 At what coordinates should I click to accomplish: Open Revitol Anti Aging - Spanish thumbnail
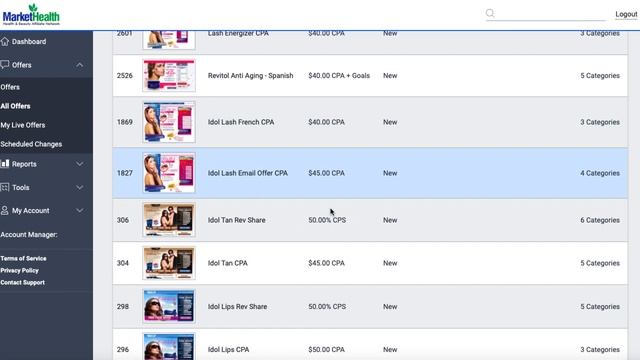[x=169, y=76]
